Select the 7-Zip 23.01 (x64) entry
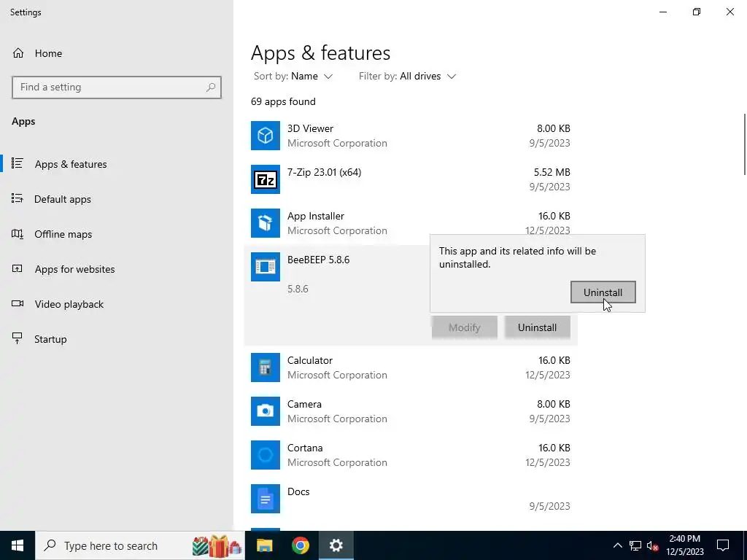Screen dimensions: 747x560 (x=324, y=172)
